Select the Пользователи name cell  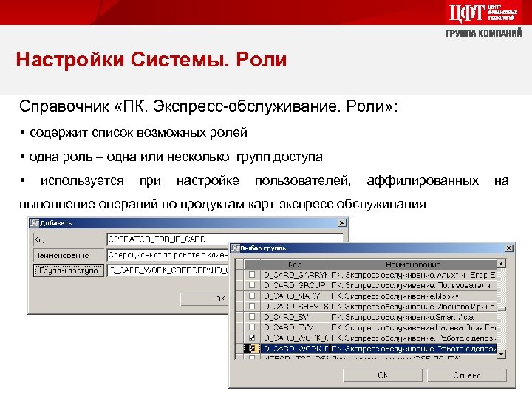click(413, 285)
